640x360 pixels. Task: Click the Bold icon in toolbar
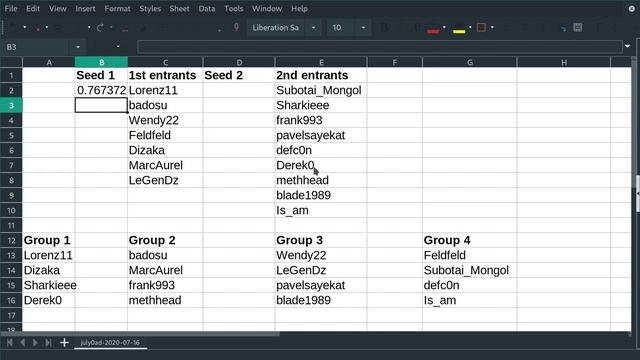pyautogui.click(x=384, y=28)
